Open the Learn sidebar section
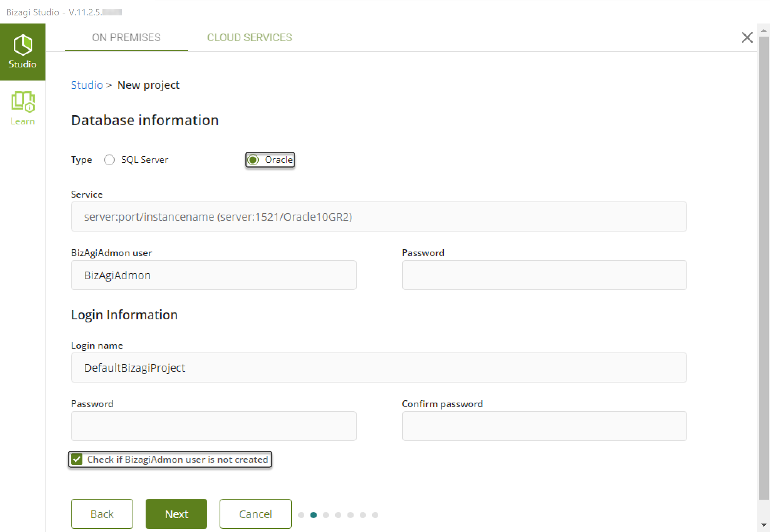The image size is (770, 532). [23, 108]
